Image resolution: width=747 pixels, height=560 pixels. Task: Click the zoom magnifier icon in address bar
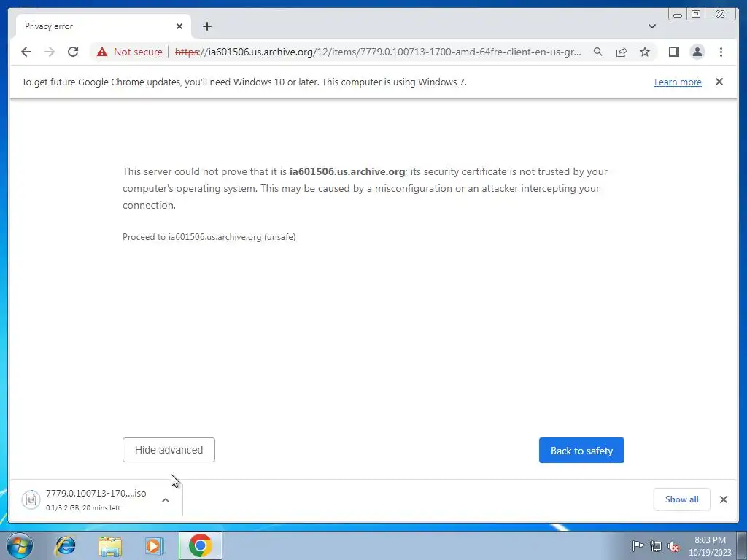(598, 52)
